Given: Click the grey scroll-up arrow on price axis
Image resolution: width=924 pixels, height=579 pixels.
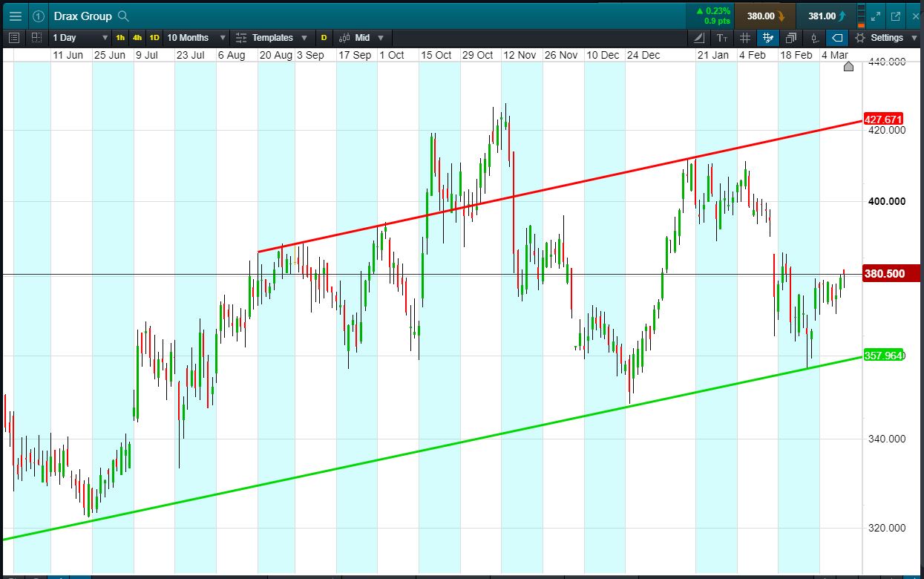Looking at the screenshot, I should coord(849,67).
